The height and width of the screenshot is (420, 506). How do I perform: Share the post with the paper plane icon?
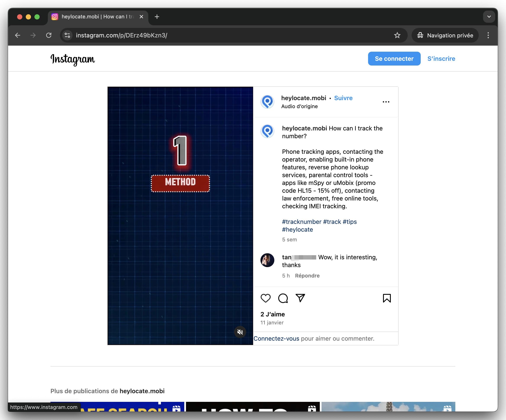pos(300,298)
